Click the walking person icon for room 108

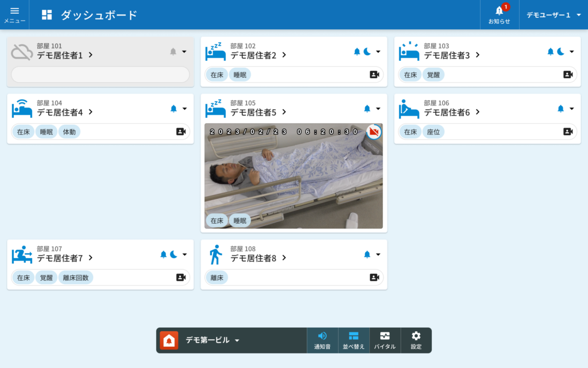[216, 254]
